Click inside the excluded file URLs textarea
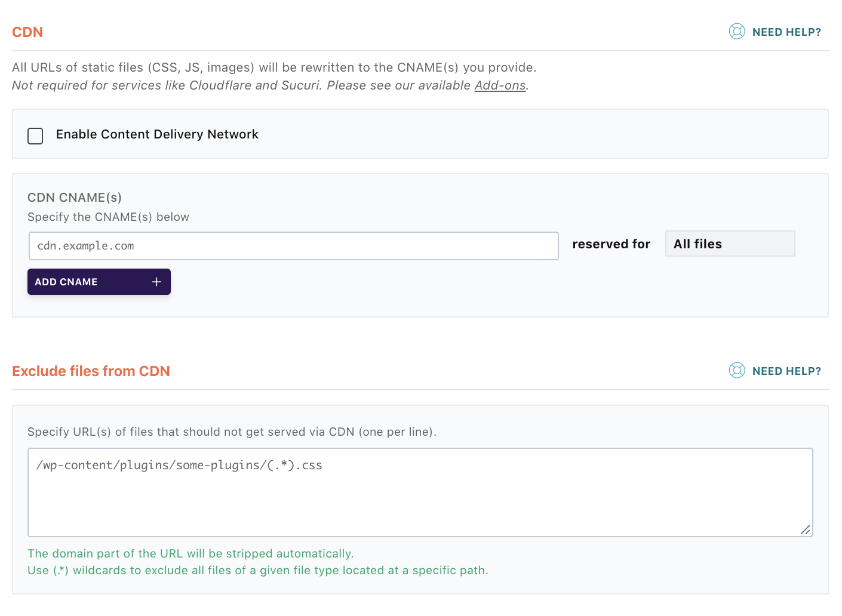The image size is (842, 616). tap(420, 492)
